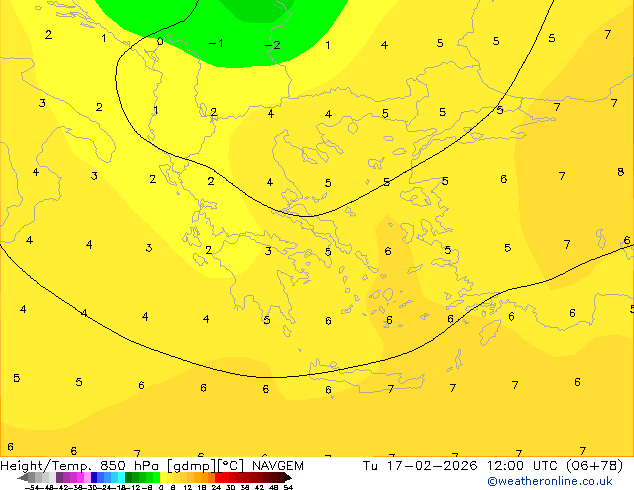Click the dark right arrow of color scale
The width and height of the screenshot is (634, 490).
pyautogui.click(x=288, y=477)
